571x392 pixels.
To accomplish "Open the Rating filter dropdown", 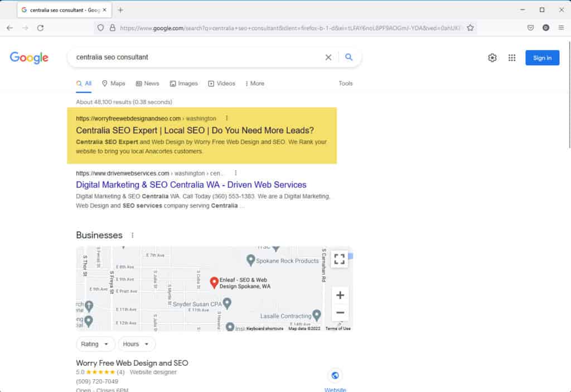I will pyautogui.click(x=95, y=344).
